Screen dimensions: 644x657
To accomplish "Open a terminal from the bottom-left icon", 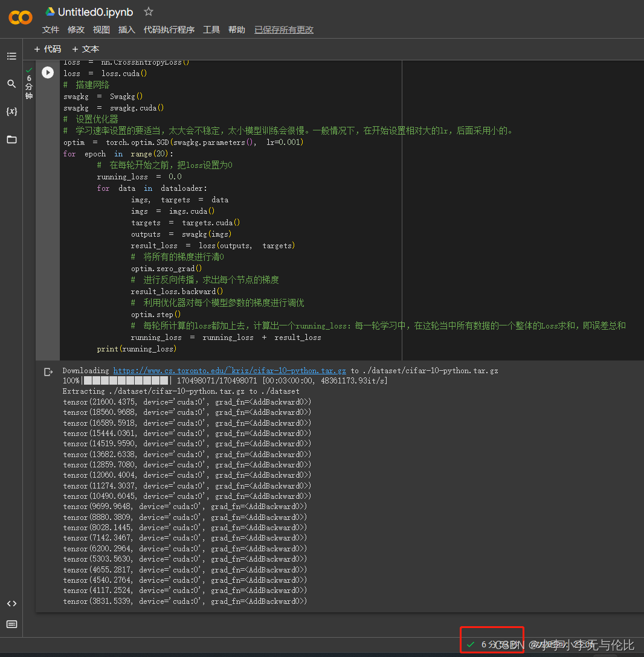I will click(x=11, y=624).
